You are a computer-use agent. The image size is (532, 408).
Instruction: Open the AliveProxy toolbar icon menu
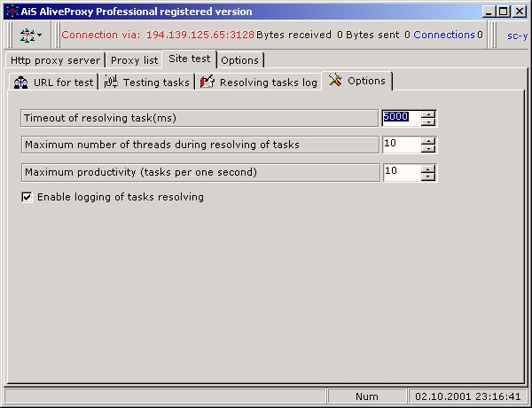[30, 35]
